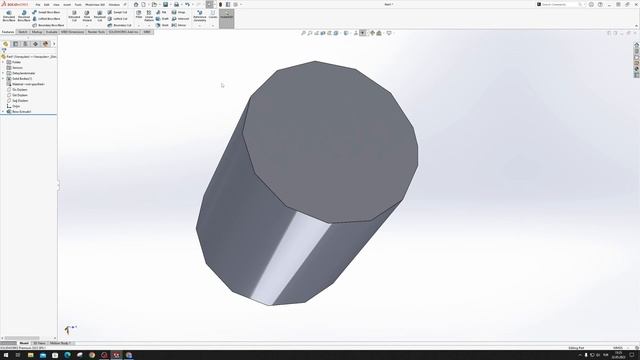Click Zoom to Fit in view toolbar

click(x=303, y=33)
